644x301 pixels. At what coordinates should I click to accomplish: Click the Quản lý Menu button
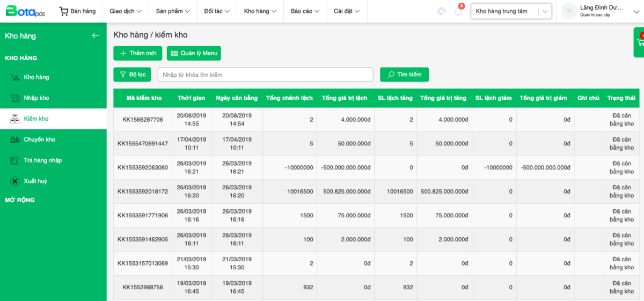click(194, 53)
